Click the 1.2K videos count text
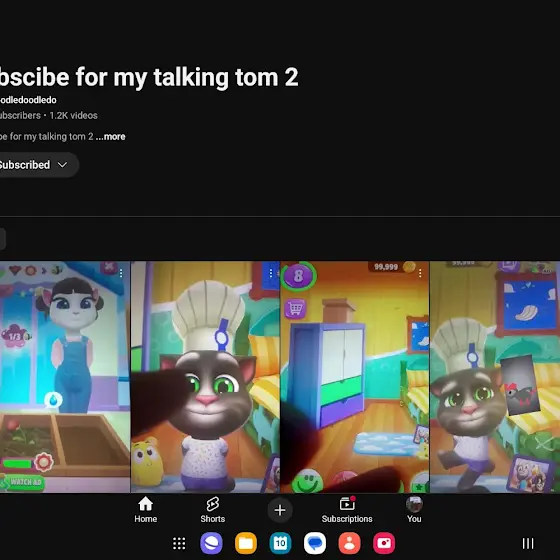 pyautogui.click(x=73, y=115)
